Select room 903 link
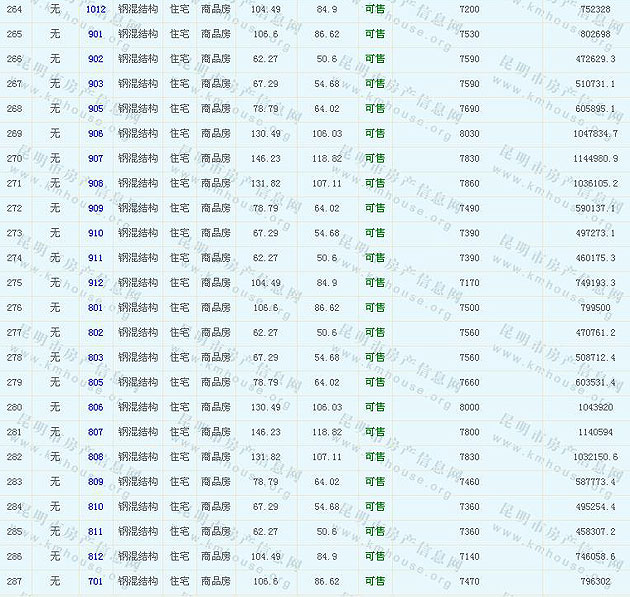The width and height of the screenshot is (630, 597). (96, 84)
